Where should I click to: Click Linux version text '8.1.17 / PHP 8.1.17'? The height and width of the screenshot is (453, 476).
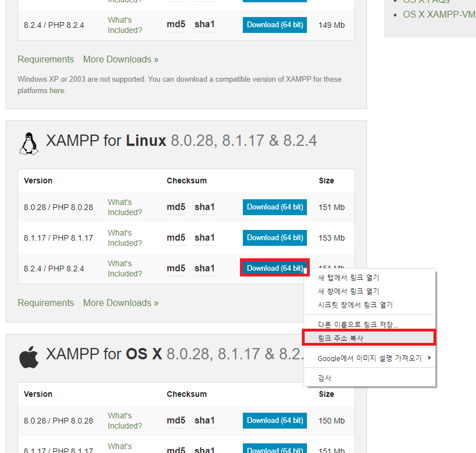[x=58, y=238]
